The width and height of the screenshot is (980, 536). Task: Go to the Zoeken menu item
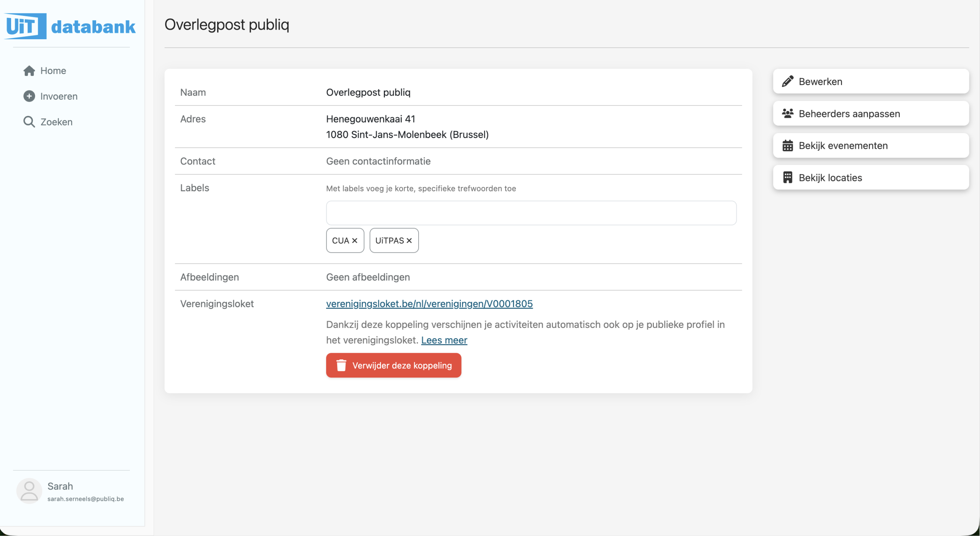point(56,122)
